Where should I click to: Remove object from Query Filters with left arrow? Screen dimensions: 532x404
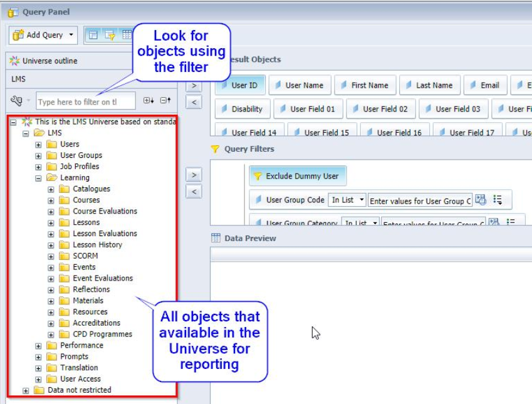[194, 192]
